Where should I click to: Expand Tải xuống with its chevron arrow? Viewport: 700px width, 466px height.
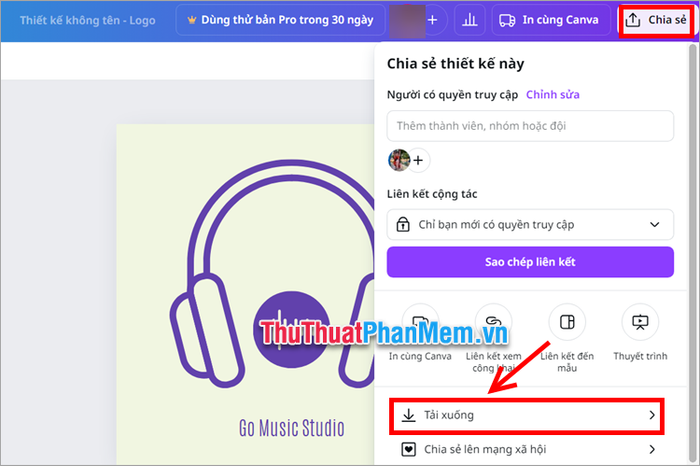[x=652, y=415]
